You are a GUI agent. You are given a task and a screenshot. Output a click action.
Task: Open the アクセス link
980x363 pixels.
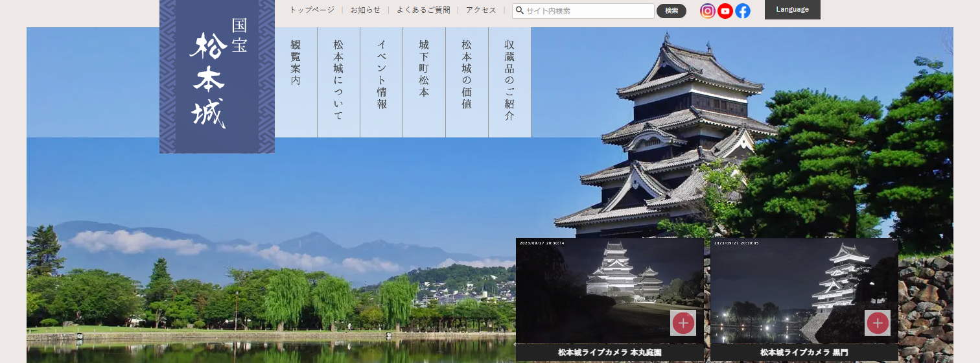pos(481,10)
